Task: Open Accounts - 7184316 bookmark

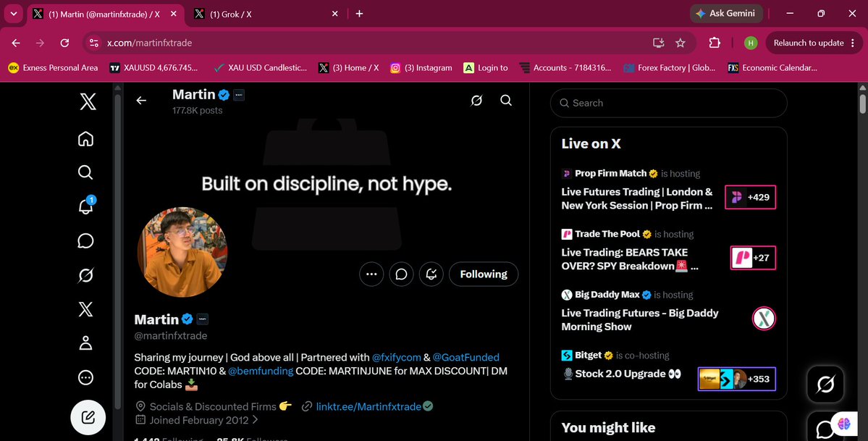Action: pos(565,68)
